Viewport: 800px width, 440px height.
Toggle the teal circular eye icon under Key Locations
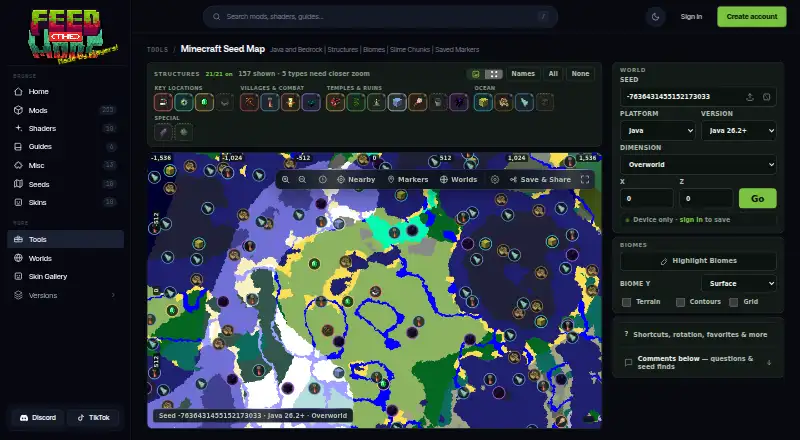coord(184,103)
